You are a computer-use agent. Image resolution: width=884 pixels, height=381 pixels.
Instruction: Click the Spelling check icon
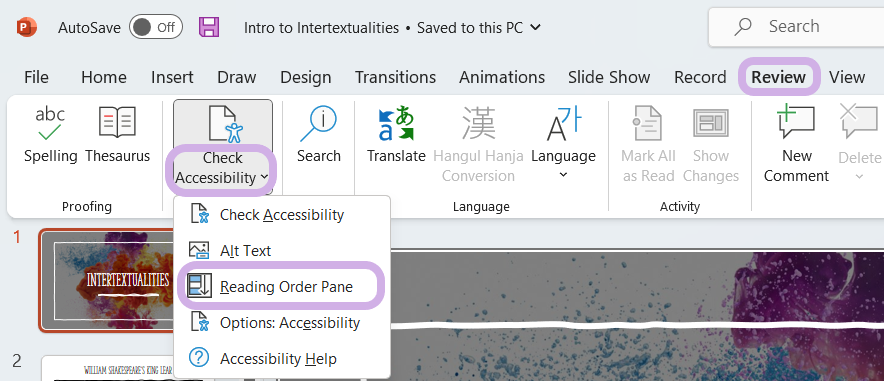pos(50,124)
